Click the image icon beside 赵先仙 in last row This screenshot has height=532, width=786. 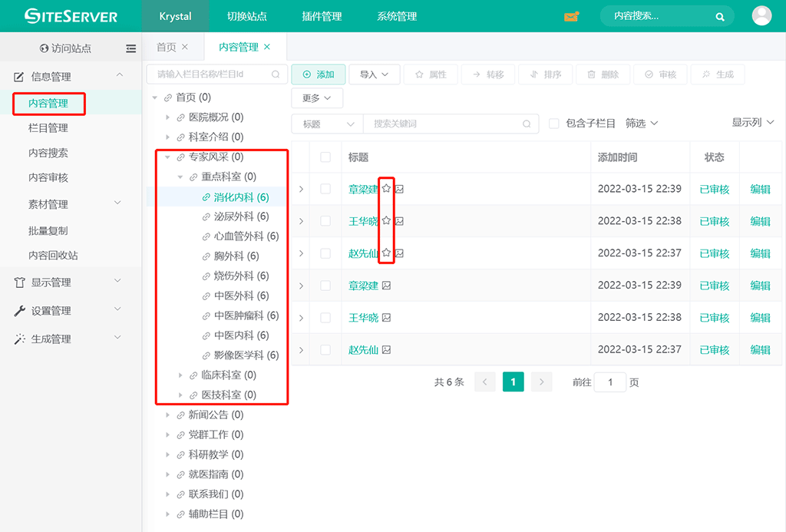(x=387, y=350)
